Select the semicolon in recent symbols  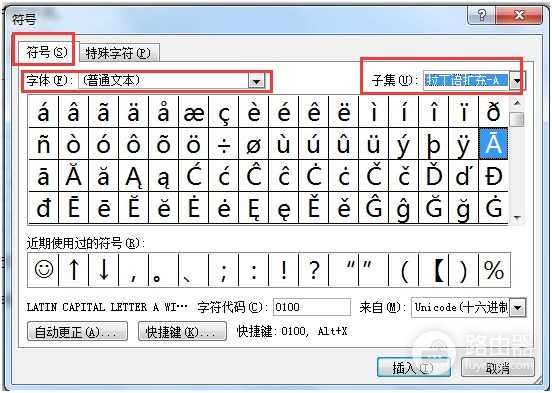pos(224,270)
